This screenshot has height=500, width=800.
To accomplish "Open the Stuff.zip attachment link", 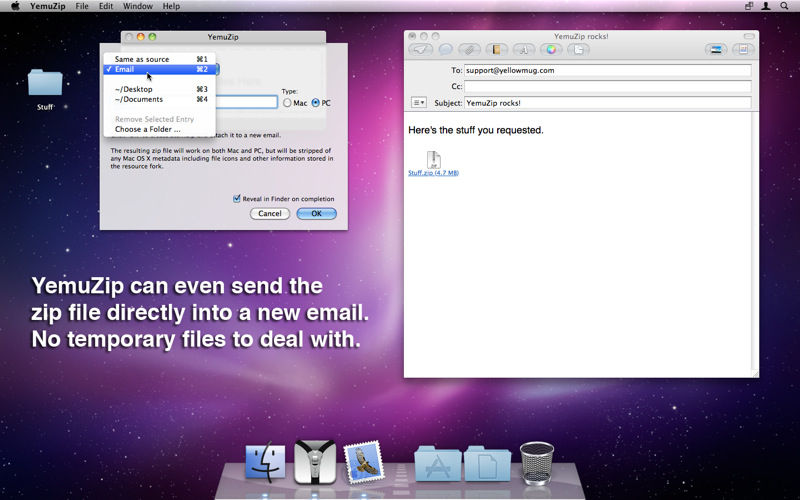I will [433, 172].
